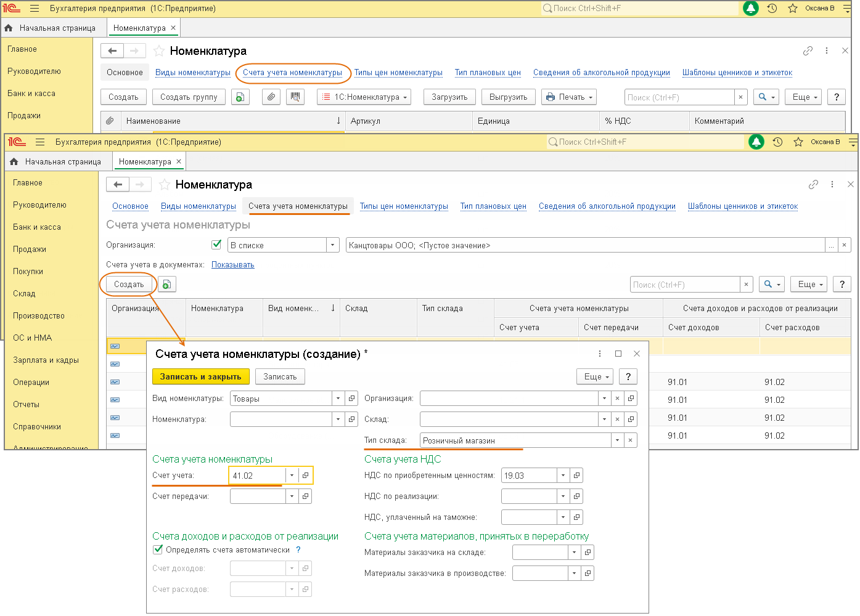The width and height of the screenshot is (860, 616).
Task: Open favorites star in front window title bar
Action: click(x=798, y=142)
